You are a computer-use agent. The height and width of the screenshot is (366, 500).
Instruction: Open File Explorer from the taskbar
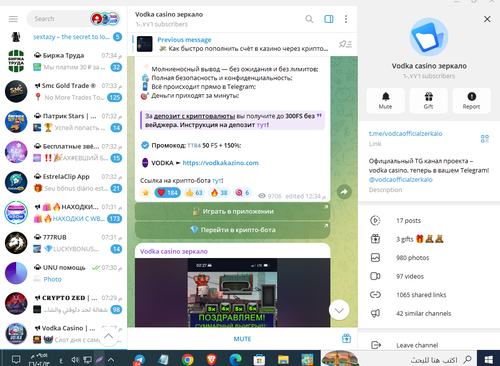pos(283,359)
